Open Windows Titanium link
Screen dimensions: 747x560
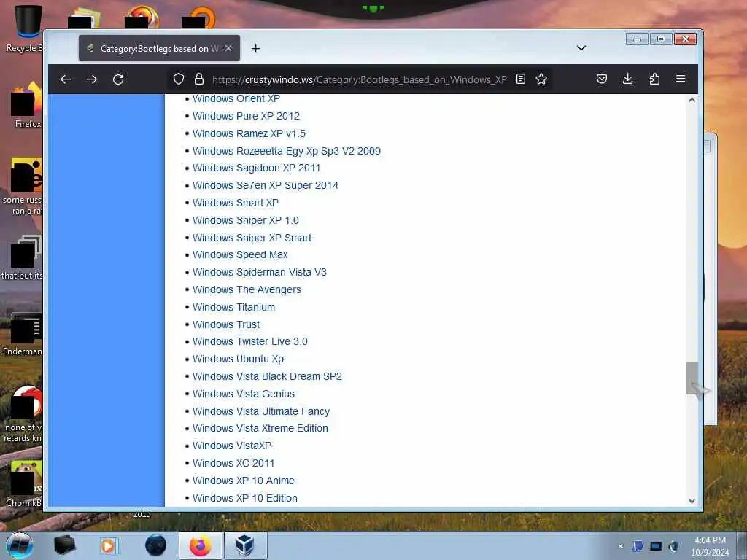[x=233, y=307]
